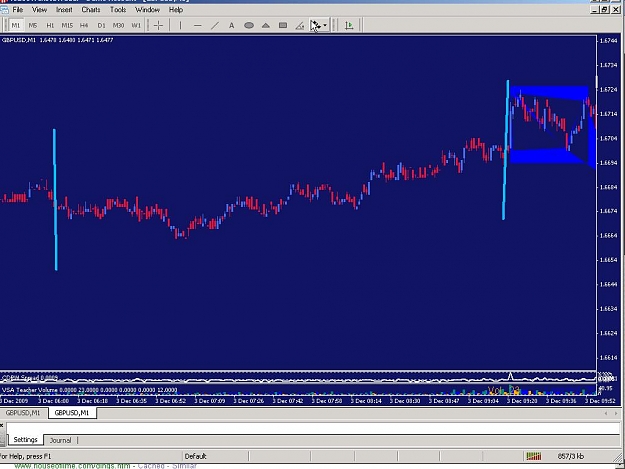
Task: Switch chart to D1 timeframe
Action: pos(101,26)
